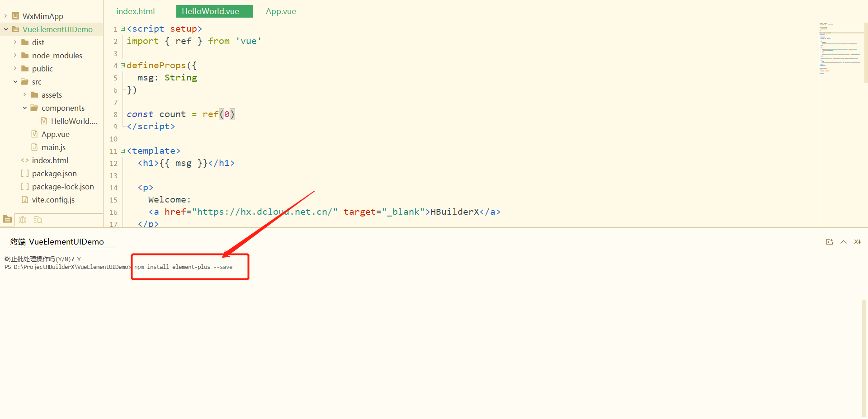Switch to the index.html editor tab

coord(136,11)
